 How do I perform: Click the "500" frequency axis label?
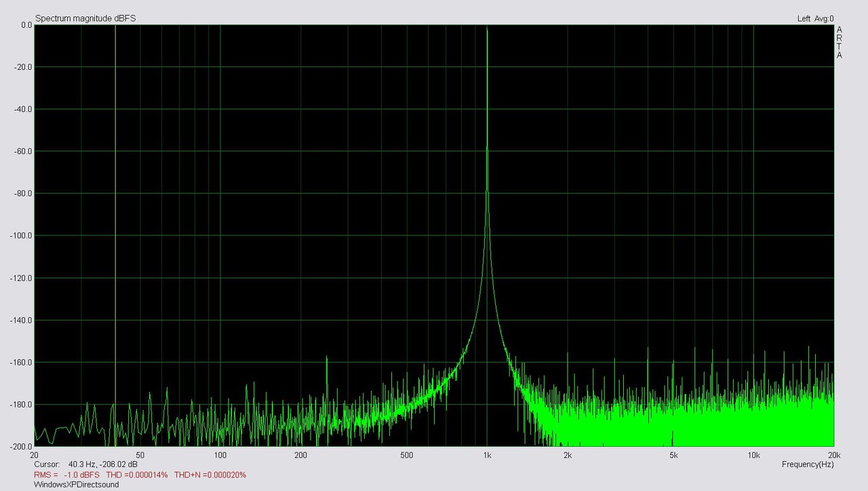pyautogui.click(x=407, y=455)
